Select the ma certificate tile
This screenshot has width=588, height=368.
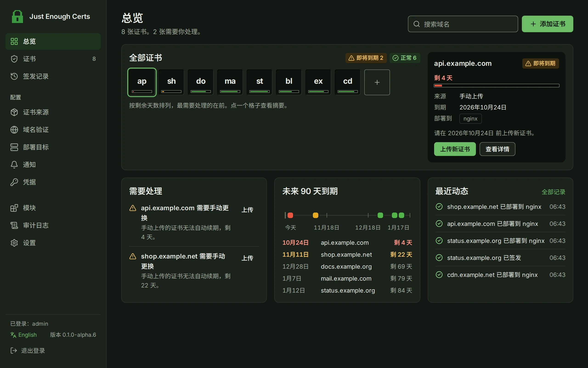pyautogui.click(x=230, y=82)
